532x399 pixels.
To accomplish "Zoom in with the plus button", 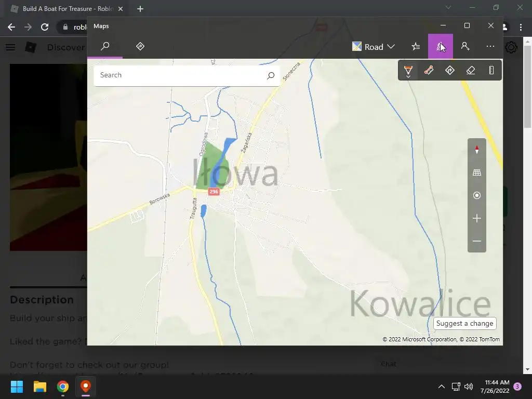I will (x=477, y=218).
